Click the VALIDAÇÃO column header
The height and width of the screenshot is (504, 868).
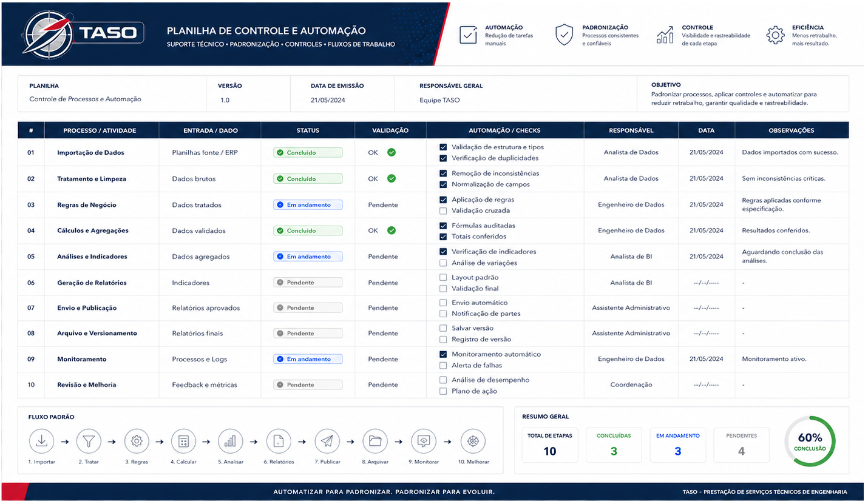coord(390,130)
